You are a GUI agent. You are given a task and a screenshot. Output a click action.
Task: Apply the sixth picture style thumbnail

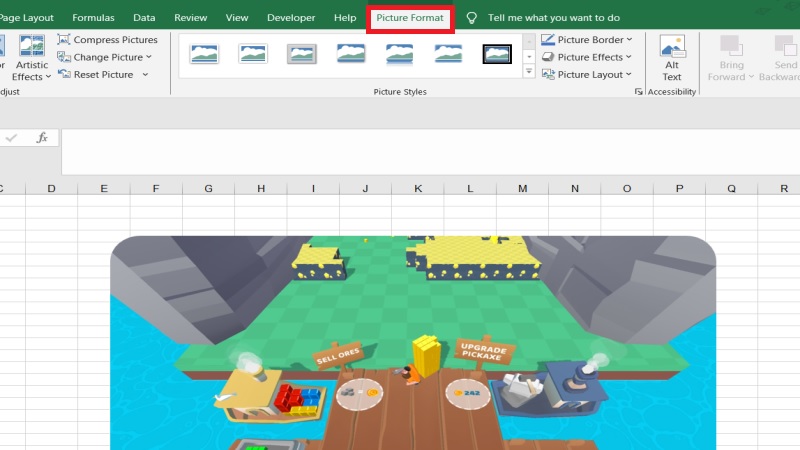tap(448, 54)
